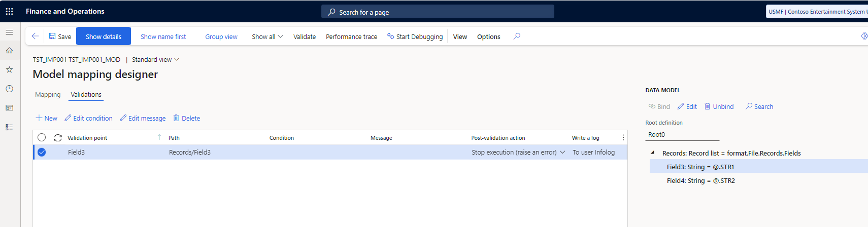
Task: Click Validate in the action pane
Action: coord(305,36)
